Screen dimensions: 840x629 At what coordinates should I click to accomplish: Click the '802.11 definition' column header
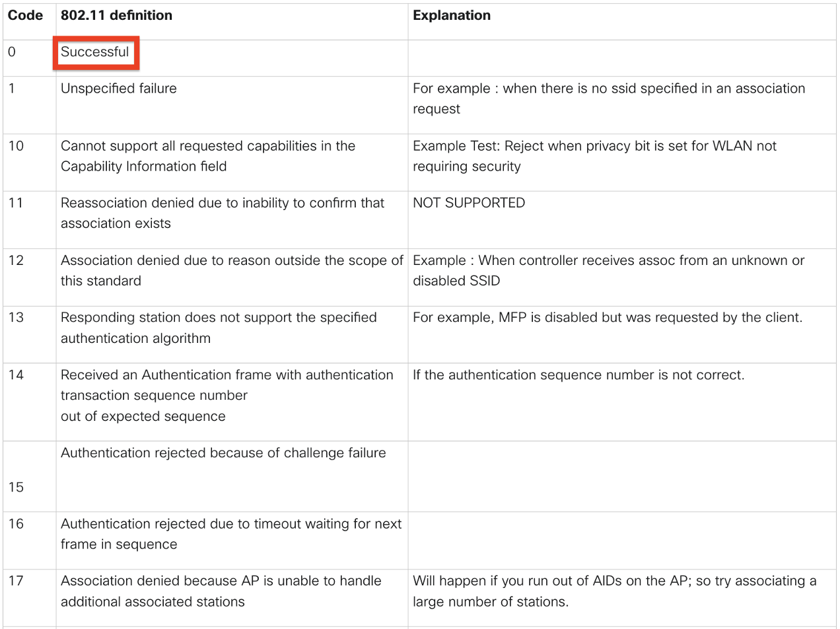tap(116, 15)
